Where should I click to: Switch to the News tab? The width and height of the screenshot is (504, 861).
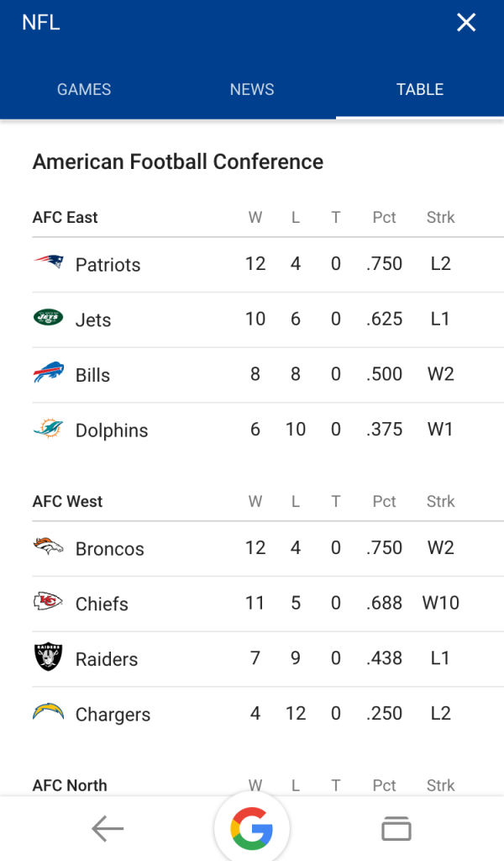(x=252, y=90)
